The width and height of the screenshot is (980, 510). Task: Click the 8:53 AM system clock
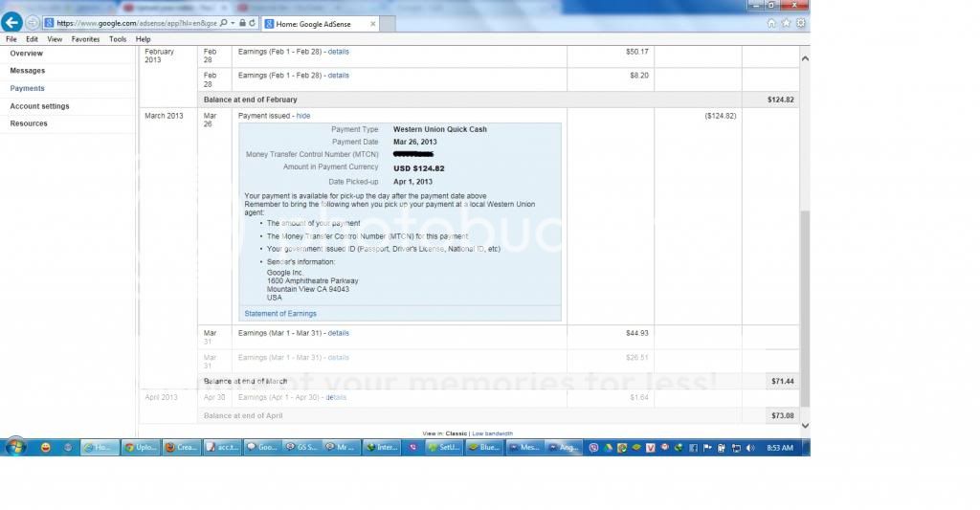point(779,448)
